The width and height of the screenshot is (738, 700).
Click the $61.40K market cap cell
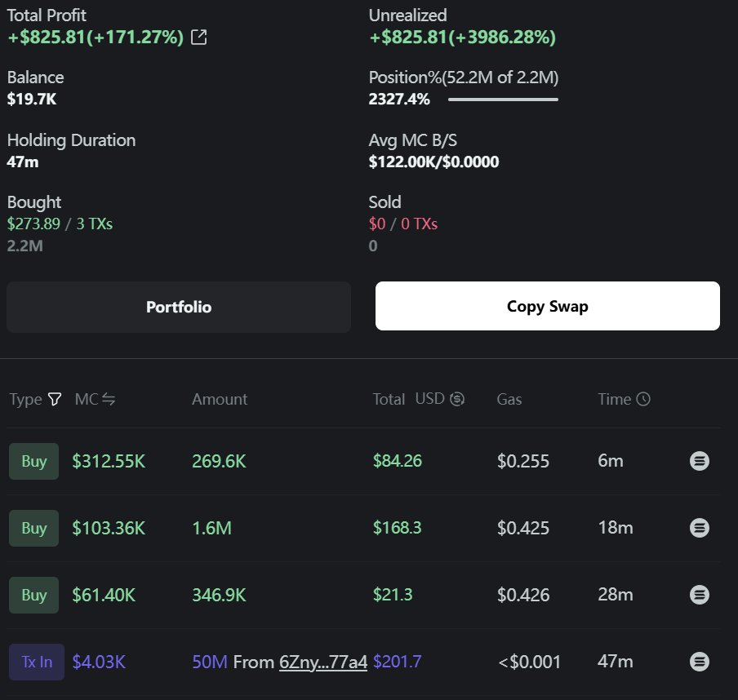click(104, 595)
